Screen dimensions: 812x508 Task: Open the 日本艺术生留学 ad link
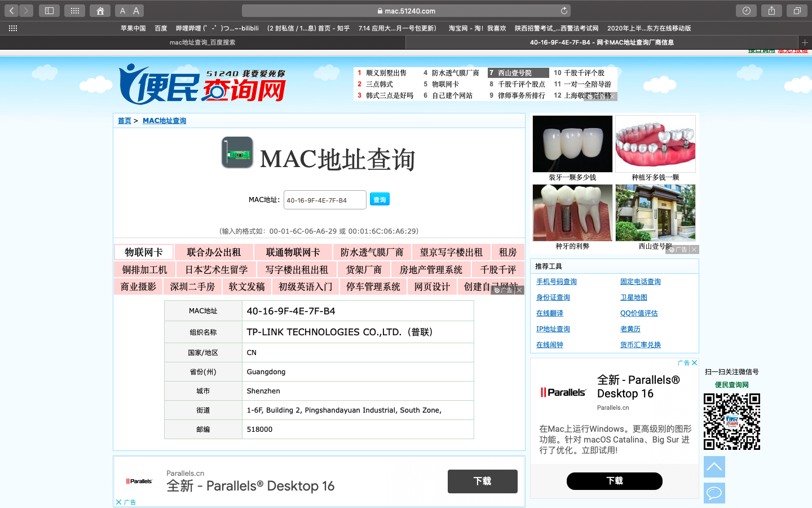217,270
